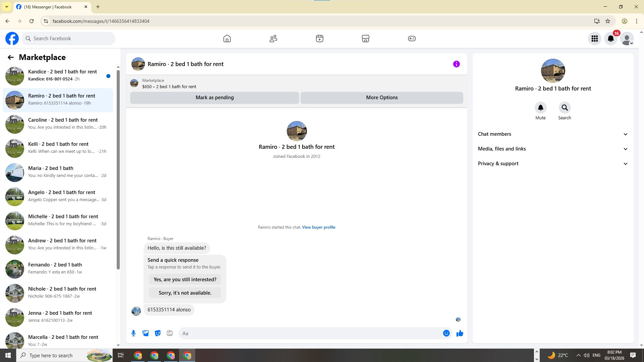This screenshot has height=362, width=644.
Task: Send a thumbs-up like
Action: click(460, 333)
